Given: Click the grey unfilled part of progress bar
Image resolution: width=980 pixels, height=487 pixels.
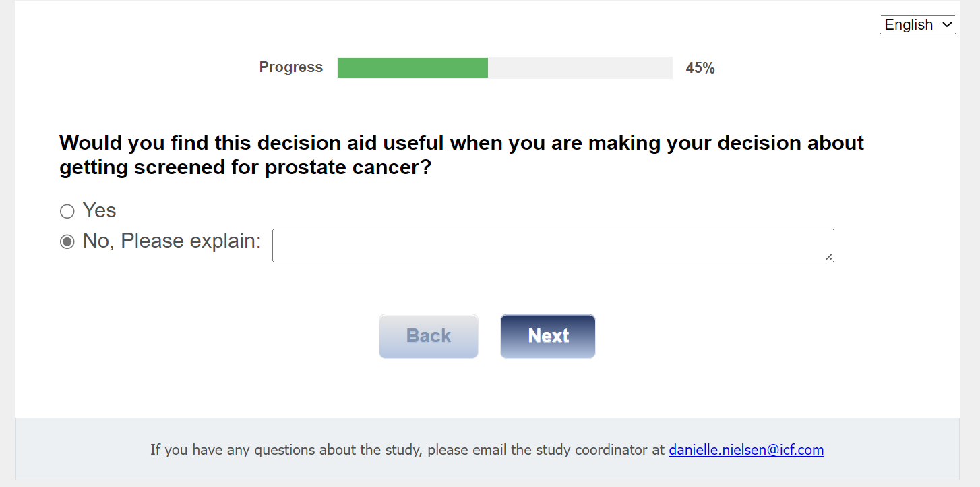Looking at the screenshot, I should 580,67.
